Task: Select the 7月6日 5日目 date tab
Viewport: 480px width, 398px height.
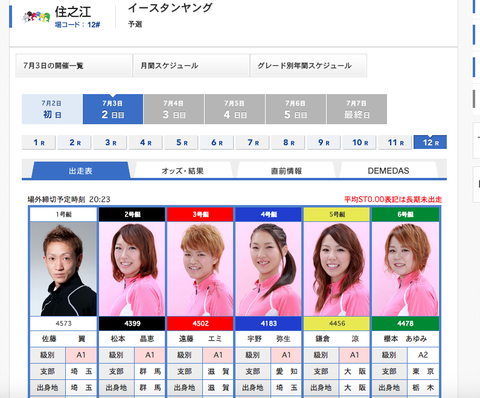Action: click(296, 109)
